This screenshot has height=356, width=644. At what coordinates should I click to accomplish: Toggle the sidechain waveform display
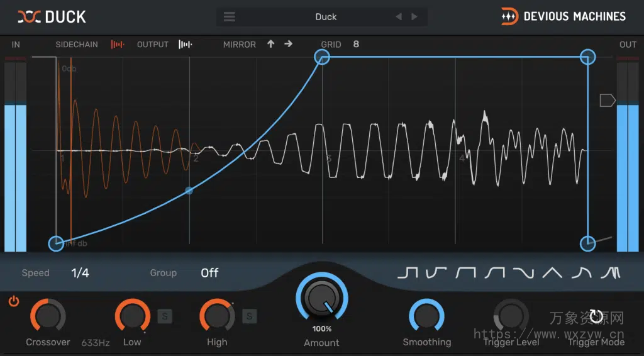pos(118,45)
